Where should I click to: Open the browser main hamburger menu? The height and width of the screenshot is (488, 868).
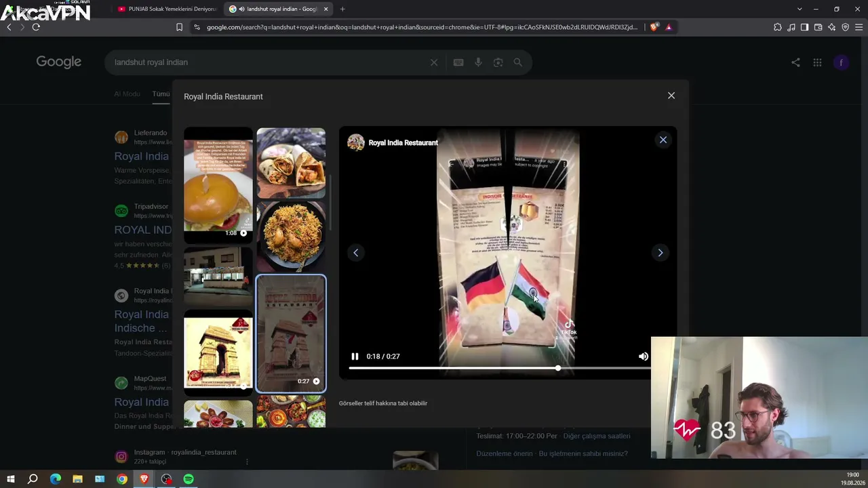[859, 27]
